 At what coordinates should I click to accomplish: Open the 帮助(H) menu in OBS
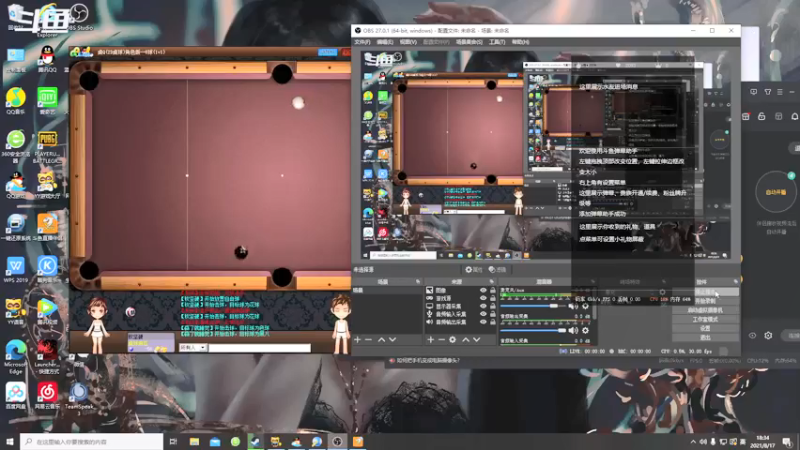point(520,42)
